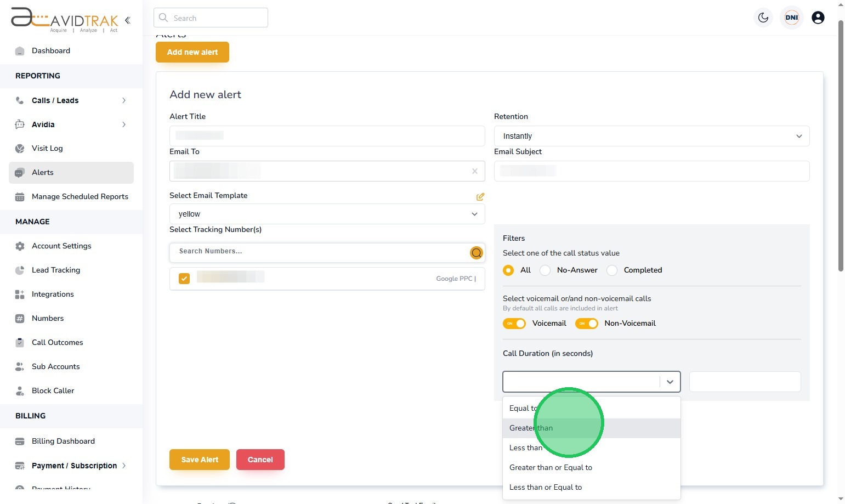Click the Block Caller sidebar icon

(x=20, y=391)
